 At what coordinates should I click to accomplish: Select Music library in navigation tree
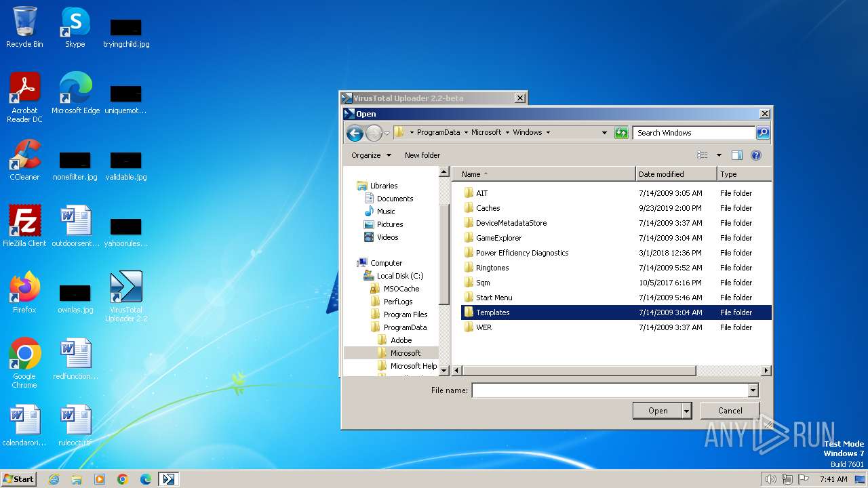pos(386,211)
